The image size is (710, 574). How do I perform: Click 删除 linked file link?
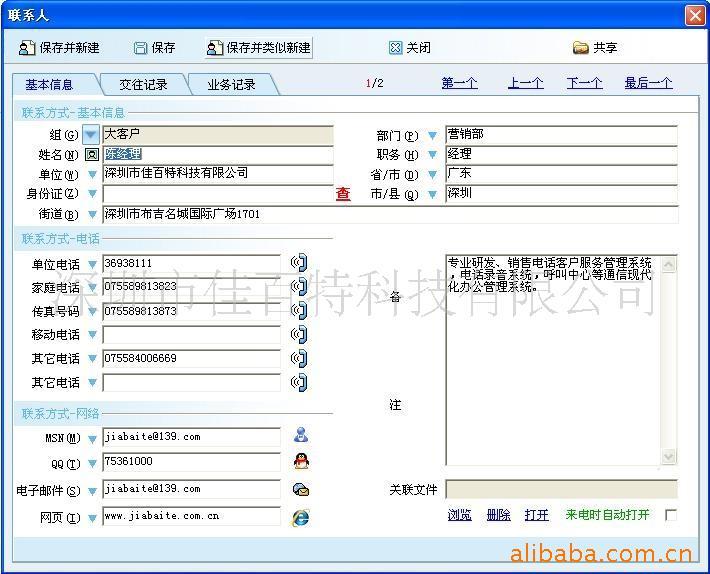[498, 515]
